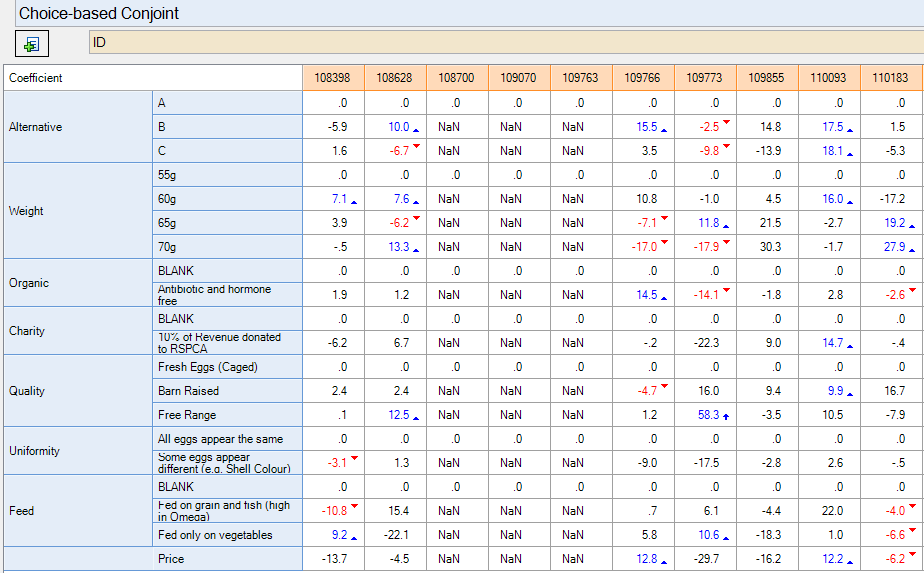Image resolution: width=924 pixels, height=573 pixels.
Task: Select the 109766 column header
Action: tap(642, 78)
